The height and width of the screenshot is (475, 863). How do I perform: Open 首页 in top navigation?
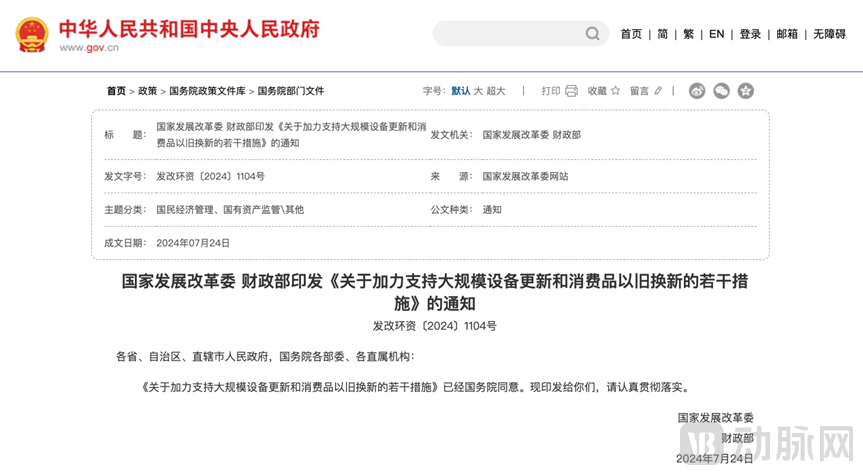click(631, 34)
